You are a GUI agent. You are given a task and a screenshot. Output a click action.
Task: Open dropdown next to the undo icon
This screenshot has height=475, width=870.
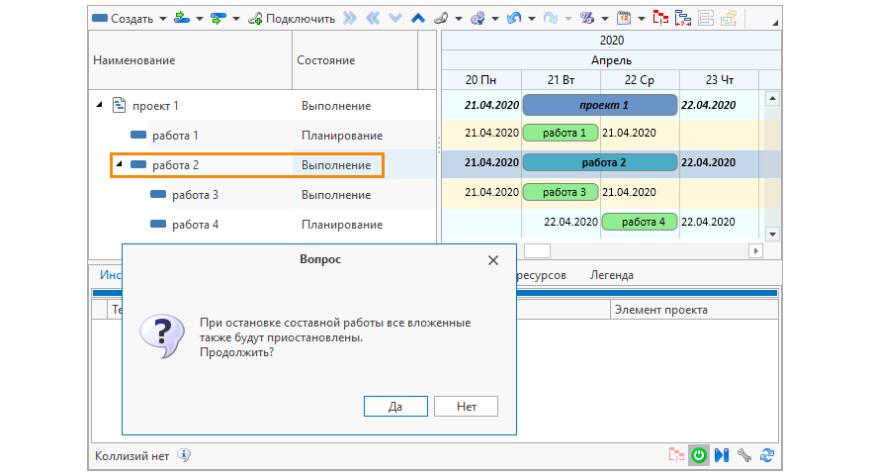pyautogui.click(x=532, y=18)
